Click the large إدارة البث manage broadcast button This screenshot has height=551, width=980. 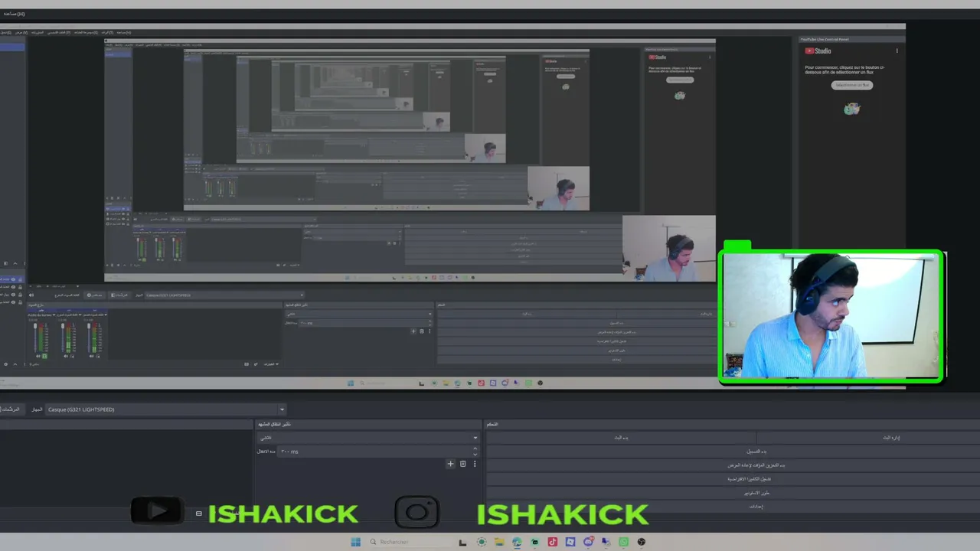click(868, 438)
